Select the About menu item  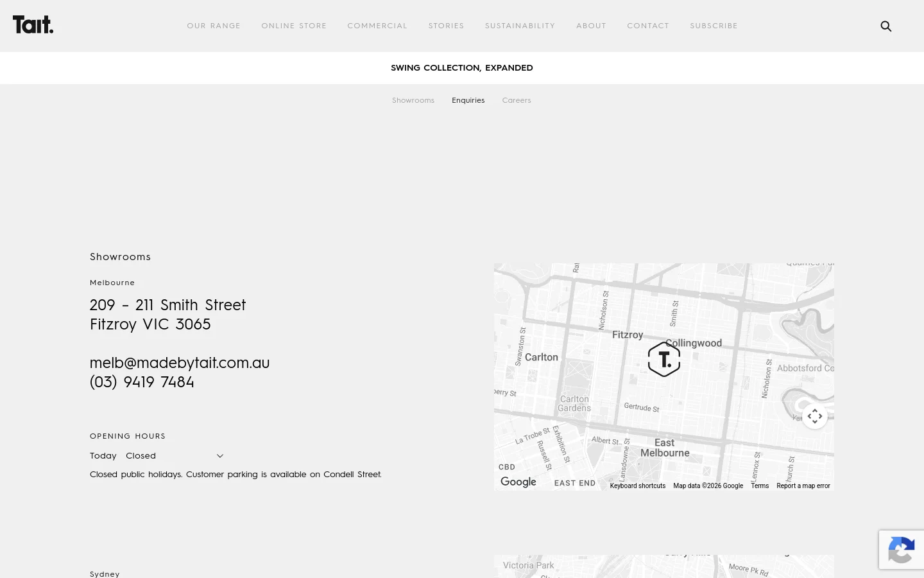[x=591, y=26]
